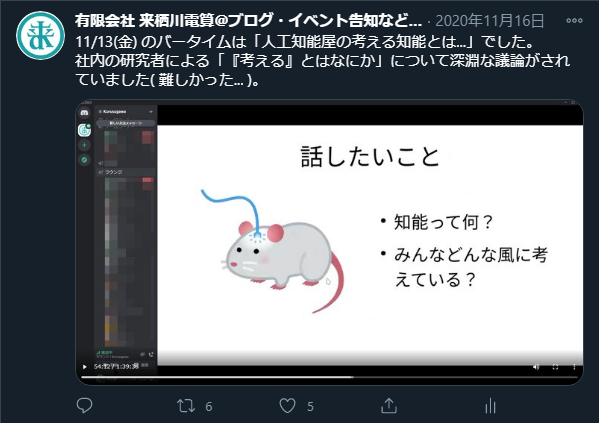Expand the Kurusugawa server dropdown header
This screenshot has height=423, width=599.
tap(126, 112)
